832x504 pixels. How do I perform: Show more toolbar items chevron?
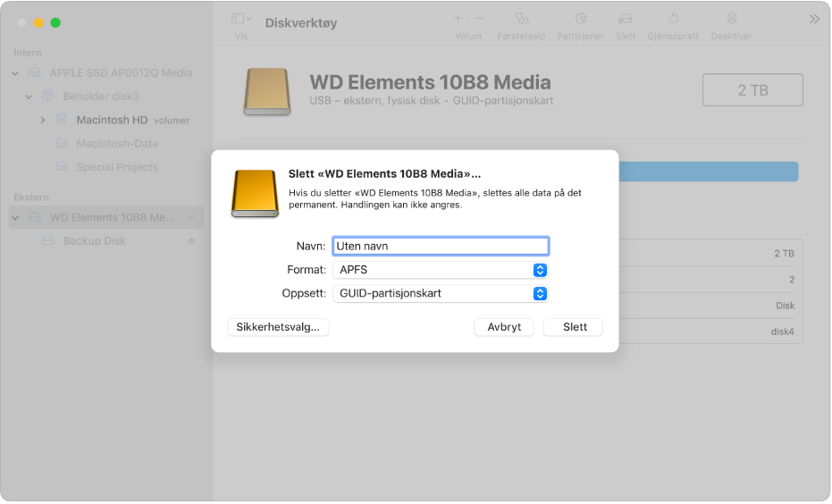pyautogui.click(x=814, y=20)
